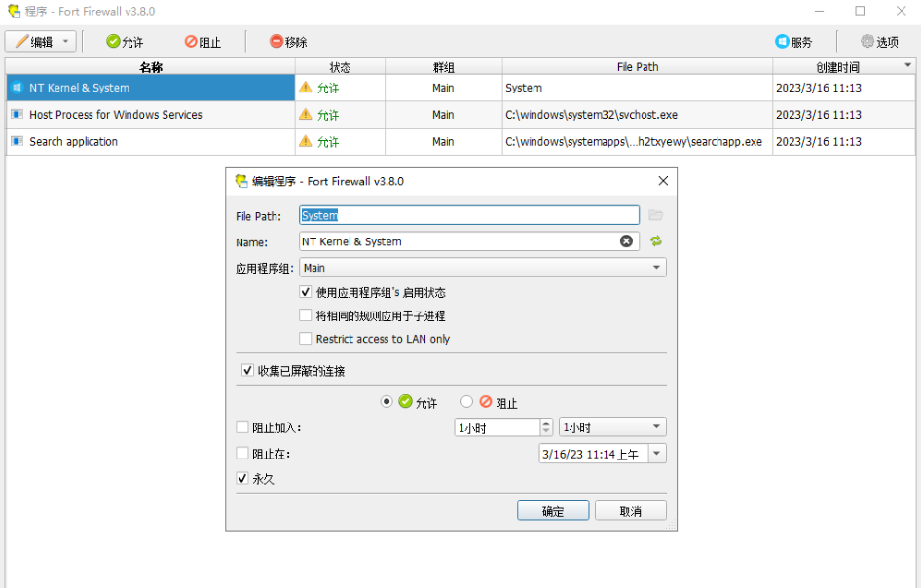Screen dimensions: 921x588
Task: Open the 3/16/23 11:14 date-time dropdown arrow
Action: [657, 454]
